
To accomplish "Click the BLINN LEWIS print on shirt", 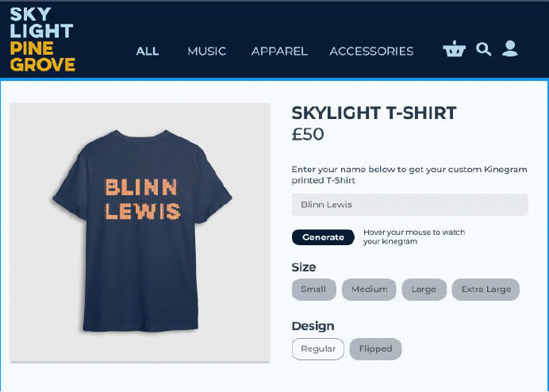I will (x=143, y=199).
